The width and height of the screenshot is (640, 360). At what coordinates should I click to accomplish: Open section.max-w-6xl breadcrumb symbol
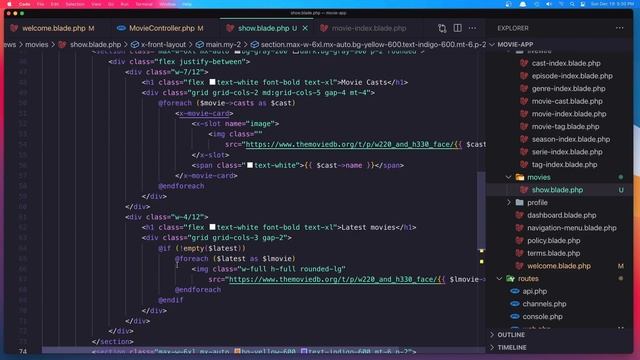(373, 44)
